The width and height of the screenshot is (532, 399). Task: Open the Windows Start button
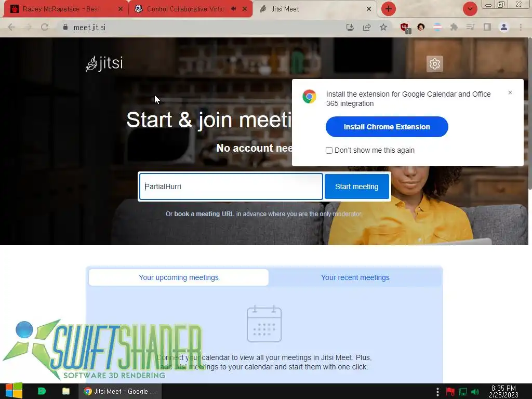pos(14,391)
